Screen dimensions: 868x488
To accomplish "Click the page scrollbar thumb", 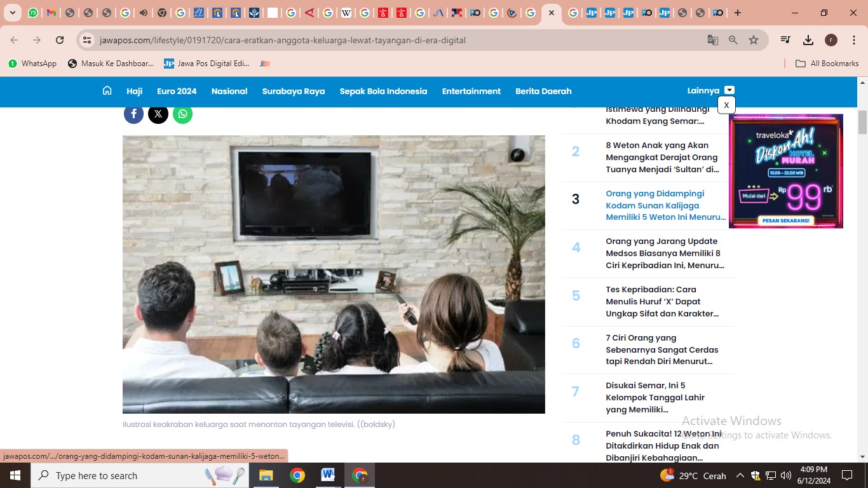I will tap(862, 122).
